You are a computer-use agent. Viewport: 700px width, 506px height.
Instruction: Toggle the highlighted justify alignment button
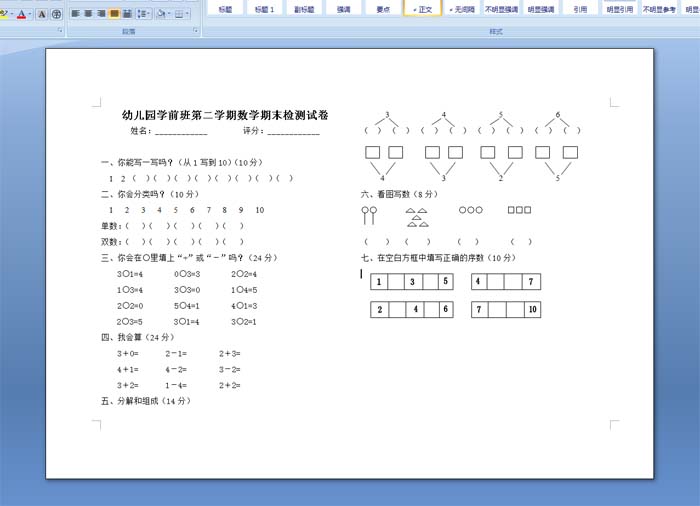point(114,14)
